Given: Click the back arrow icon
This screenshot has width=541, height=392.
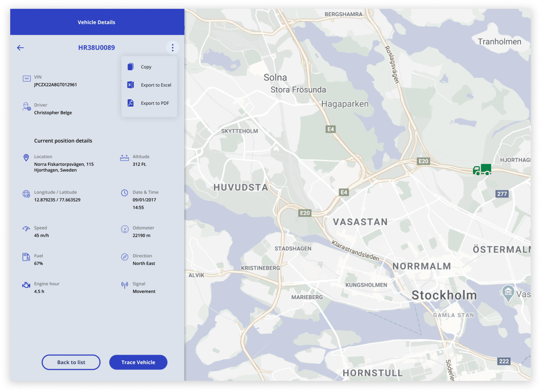Looking at the screenshot, I should pos(20,48).
